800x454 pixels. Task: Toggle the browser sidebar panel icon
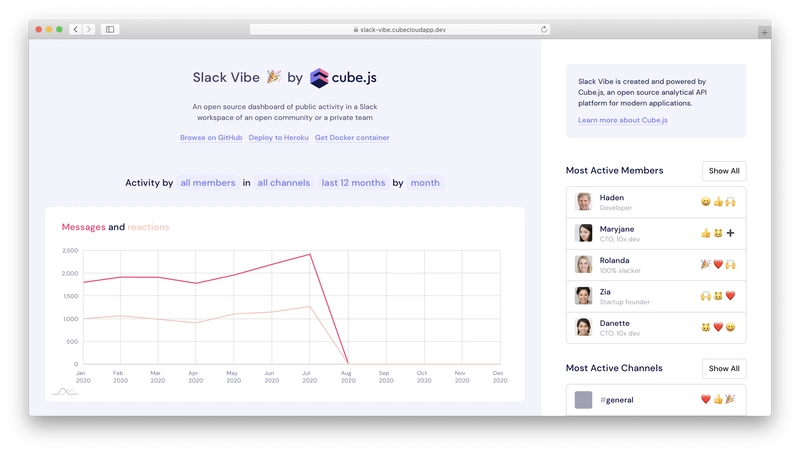(x=110, y=30)
